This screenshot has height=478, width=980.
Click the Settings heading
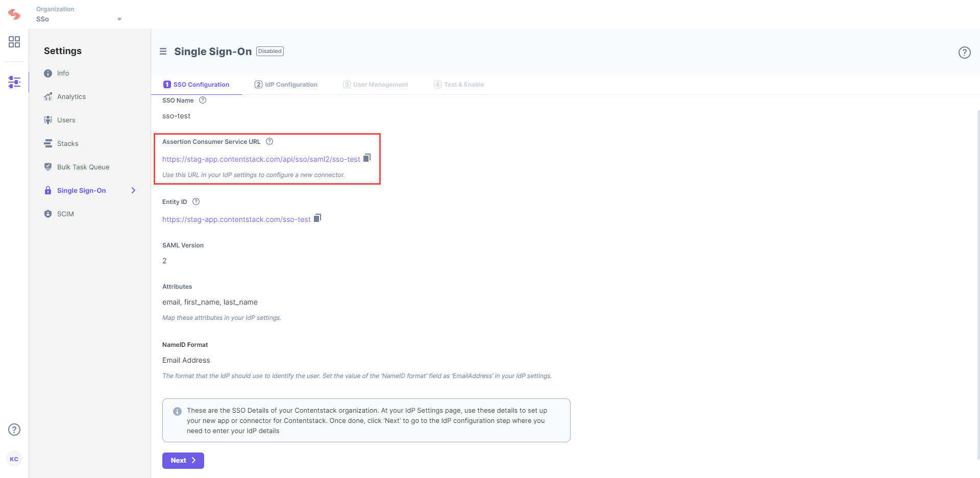pos(63,51)
